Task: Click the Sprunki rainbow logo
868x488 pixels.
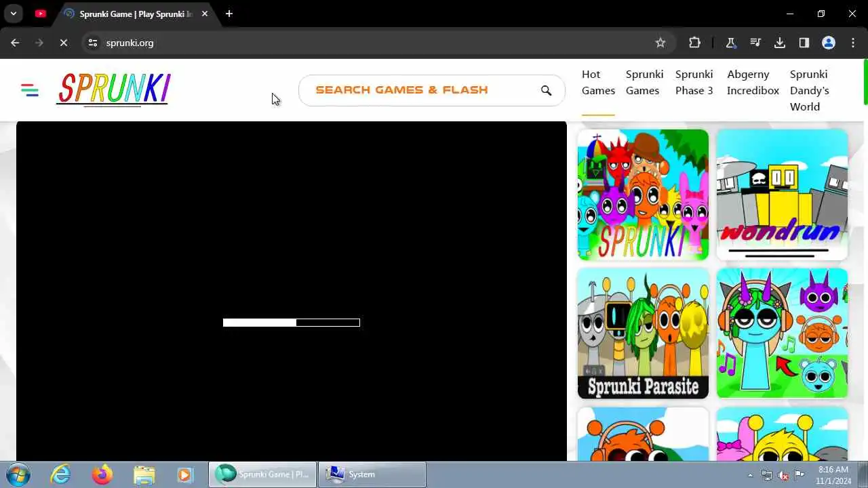Action: [113, 89]
